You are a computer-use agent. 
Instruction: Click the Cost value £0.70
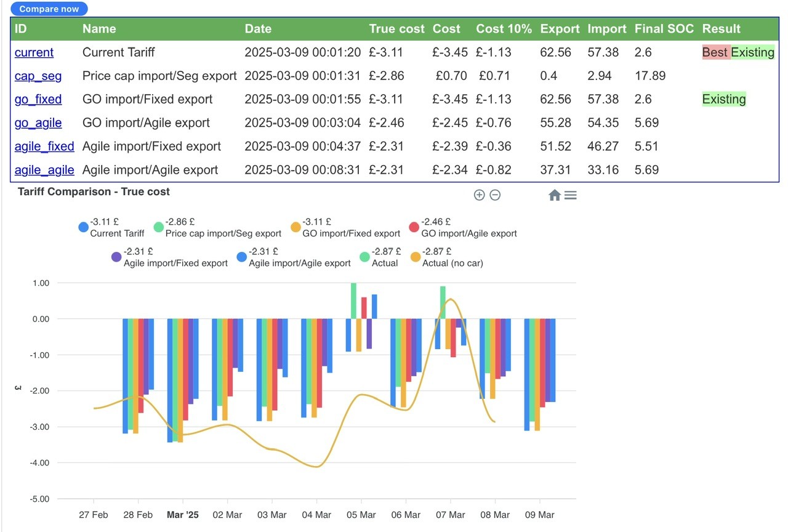pos(452,76)
